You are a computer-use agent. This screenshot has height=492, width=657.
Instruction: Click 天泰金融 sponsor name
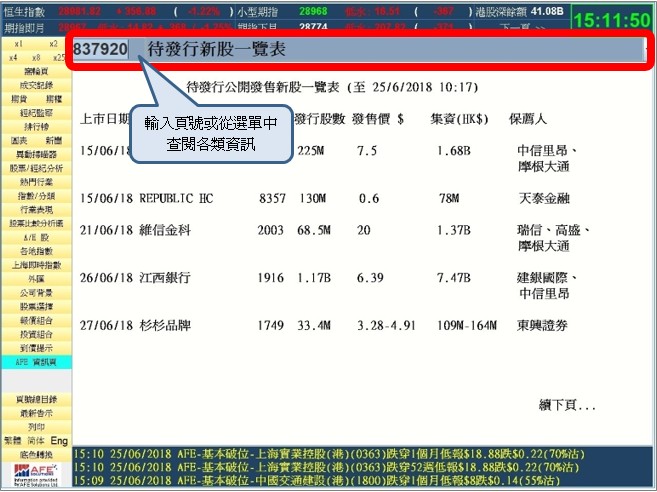click(x=544, y=198)
